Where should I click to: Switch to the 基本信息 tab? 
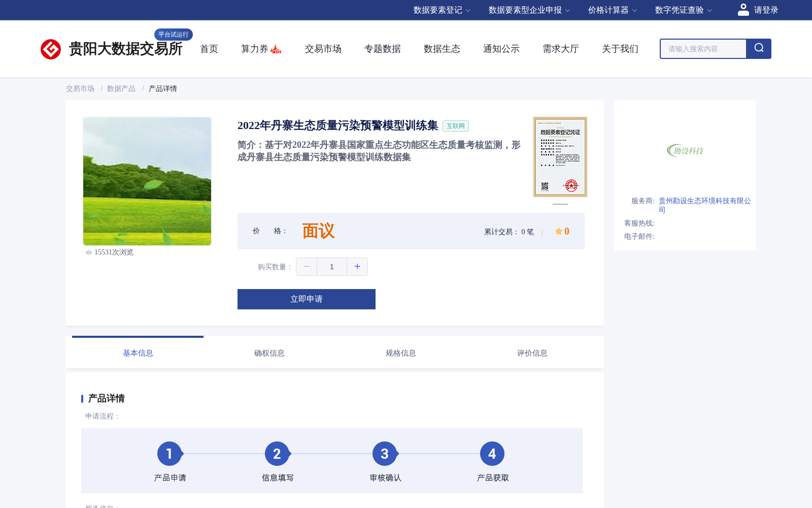coord(138,353)
